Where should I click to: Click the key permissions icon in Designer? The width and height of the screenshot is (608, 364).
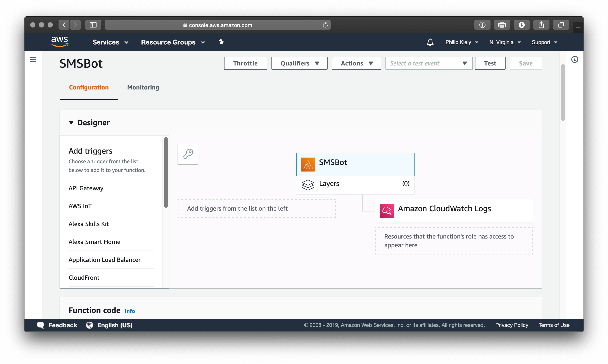coord(188,154)
